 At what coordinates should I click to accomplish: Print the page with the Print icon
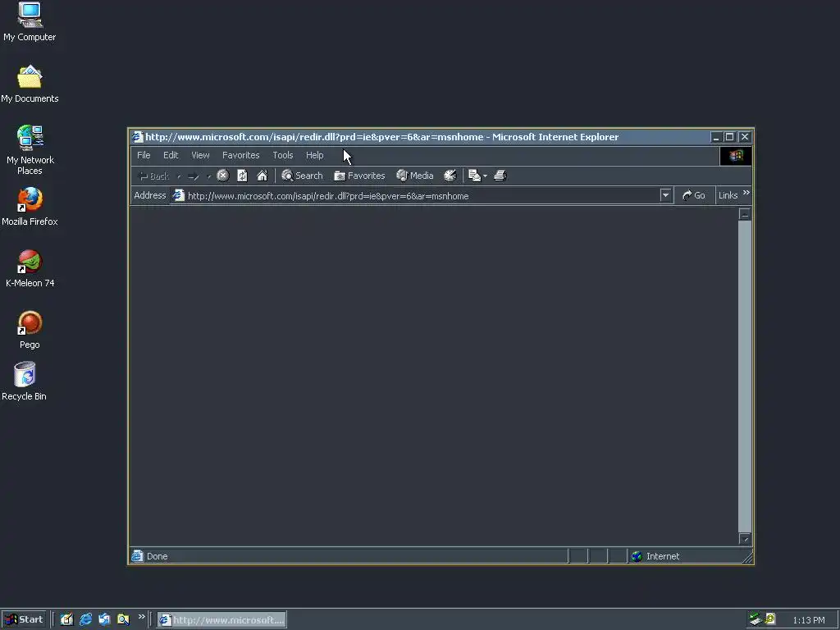(500, 176)
